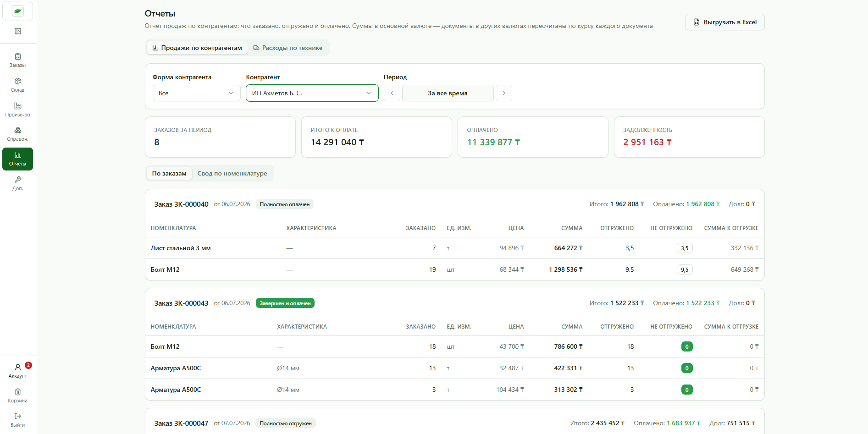Click Сумма к отгрузке header in ЗК-000040

coord(731,228)
